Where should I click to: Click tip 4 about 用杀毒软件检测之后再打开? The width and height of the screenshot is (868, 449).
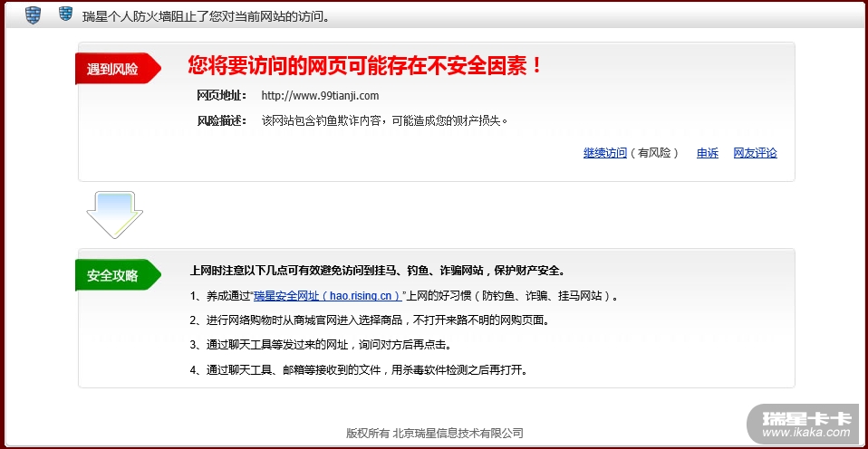click(359, 369)
